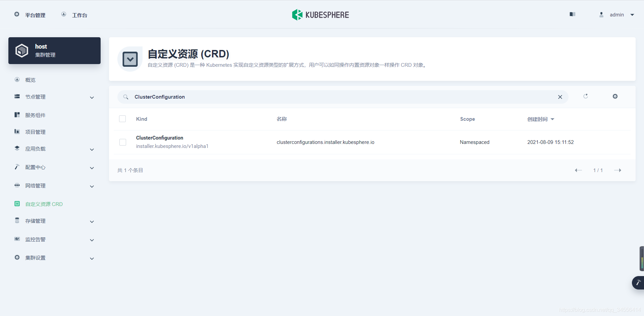
Task: Click the search magnifier icon
Action: 126,97
